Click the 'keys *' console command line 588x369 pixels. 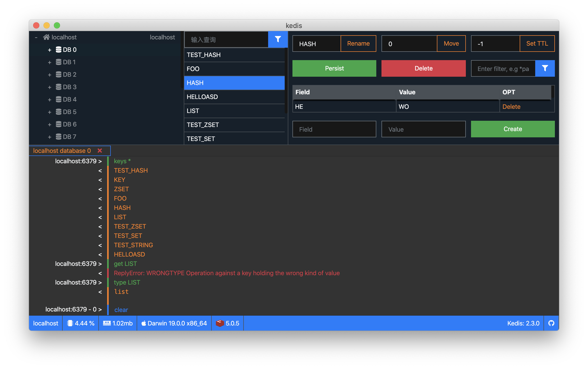(x=122, y=161)
